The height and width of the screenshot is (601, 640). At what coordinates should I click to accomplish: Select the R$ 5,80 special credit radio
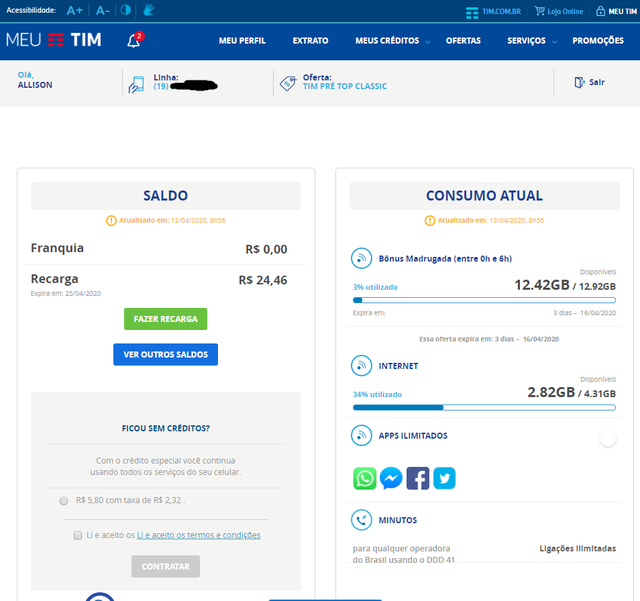pos(64,501)
